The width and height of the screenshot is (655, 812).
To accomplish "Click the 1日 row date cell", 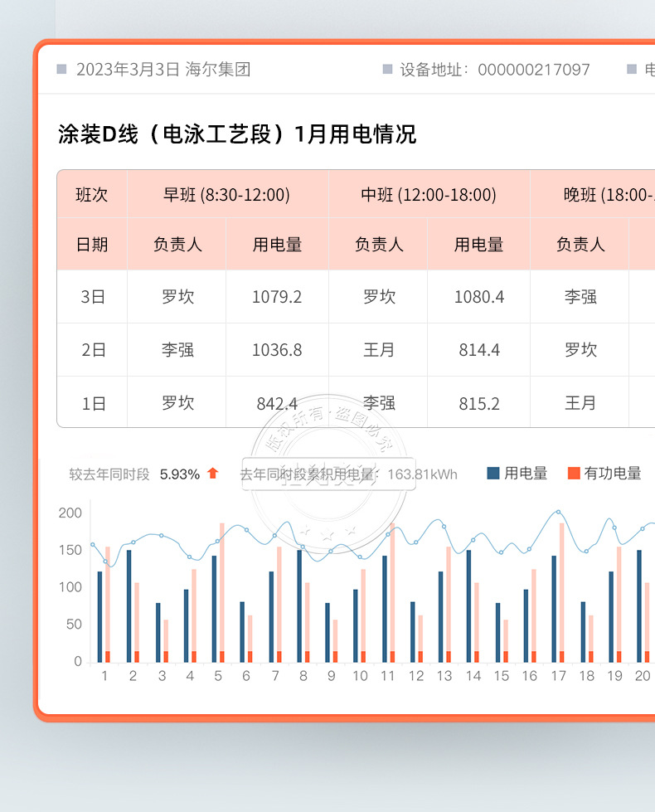I will (92, 403).
